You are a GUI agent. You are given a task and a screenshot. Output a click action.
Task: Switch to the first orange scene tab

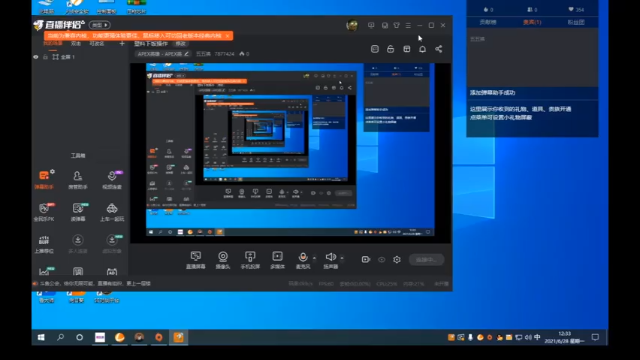53,43
